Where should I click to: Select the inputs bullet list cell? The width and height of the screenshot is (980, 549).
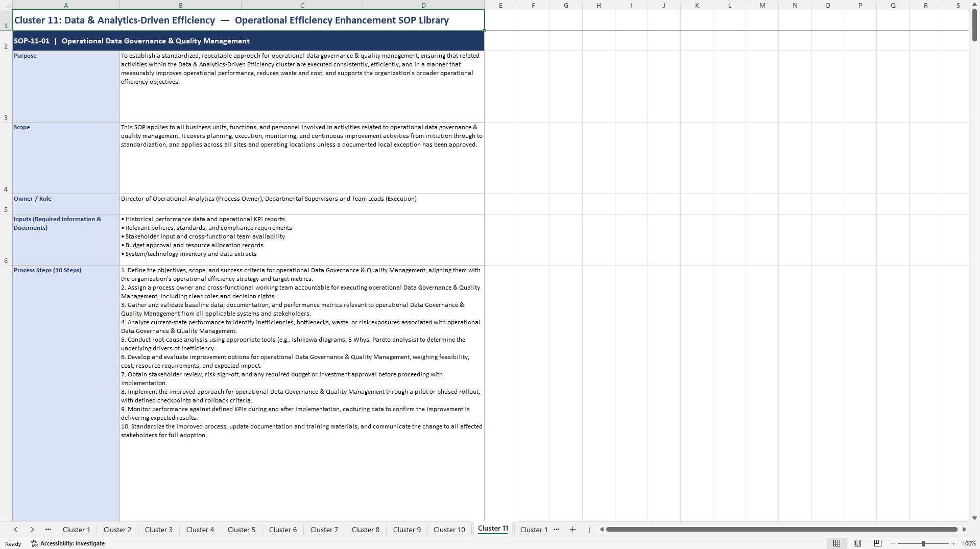[302, 240]
